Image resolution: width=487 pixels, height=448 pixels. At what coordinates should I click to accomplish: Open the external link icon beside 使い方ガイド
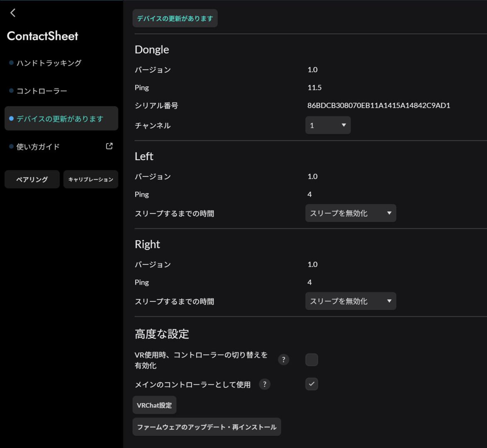pos(109,146)
